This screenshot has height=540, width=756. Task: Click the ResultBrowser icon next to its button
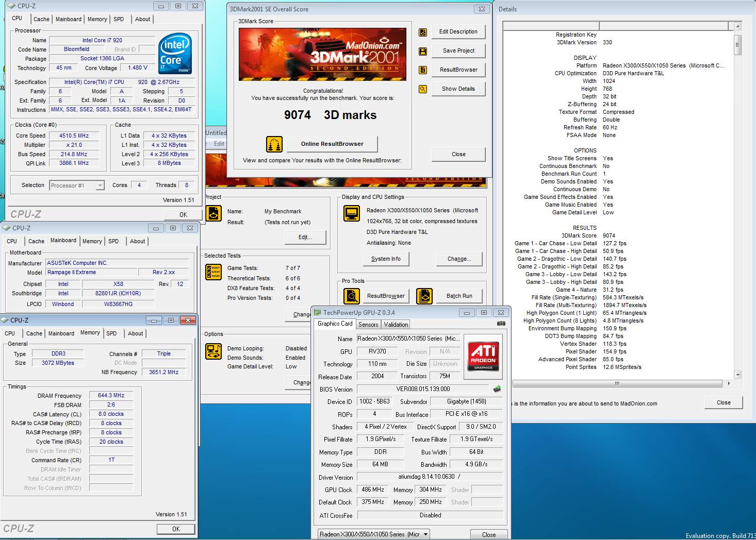(x=423, y=70)
